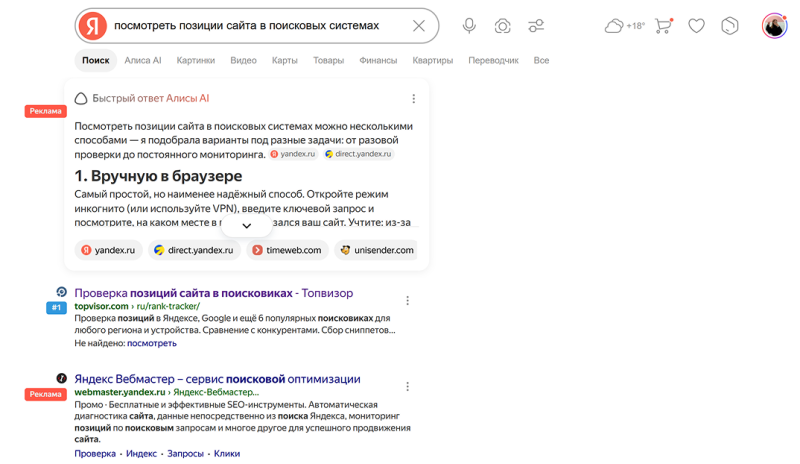Viewport: 800px width, 464px height.
Task: Open direct.yandex.ru source chip
Action: pos(194,250)
